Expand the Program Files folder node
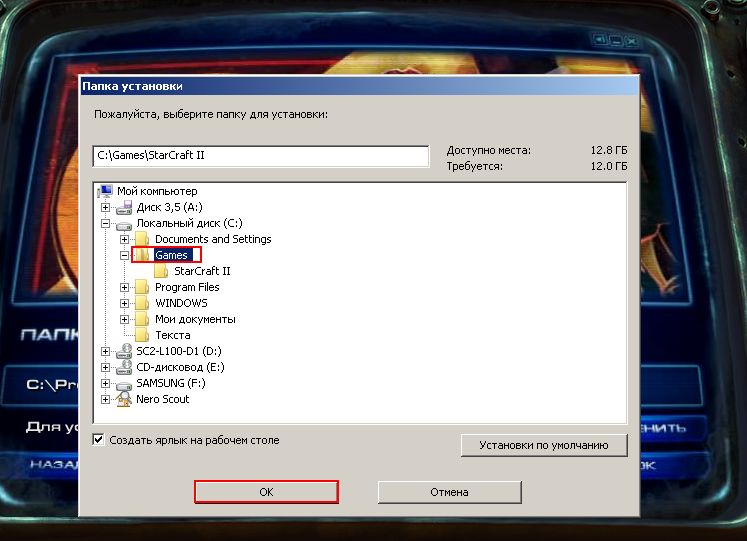Screen dimensions: 747x541 pos(124,288)
